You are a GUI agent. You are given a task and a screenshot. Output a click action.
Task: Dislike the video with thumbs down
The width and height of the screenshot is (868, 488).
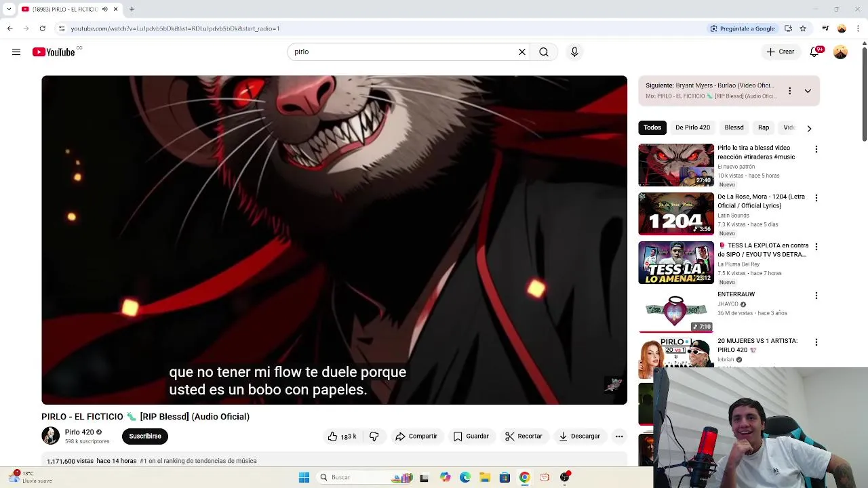pyautogui.click(x=374, y=436)
